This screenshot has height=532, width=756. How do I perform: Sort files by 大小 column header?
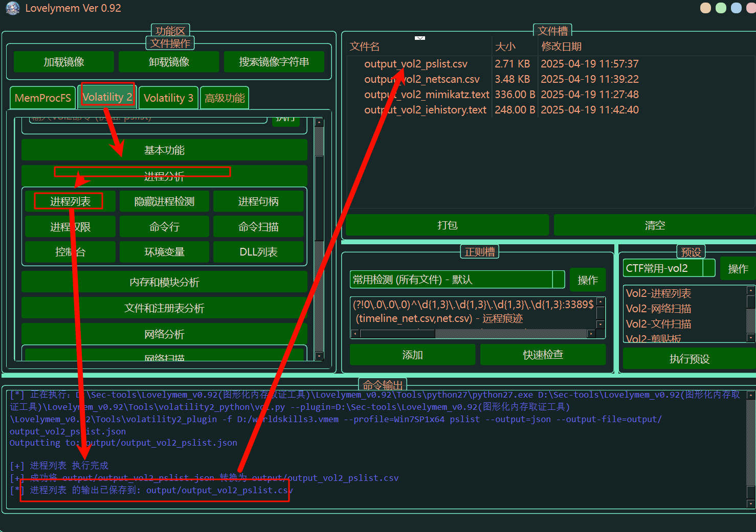(515, 47)
